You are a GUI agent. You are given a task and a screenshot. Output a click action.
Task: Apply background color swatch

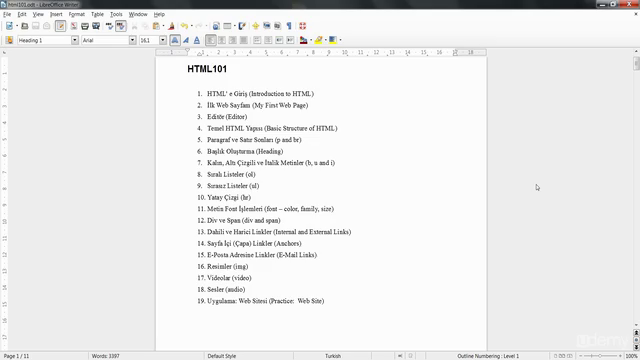coord(333,40)
